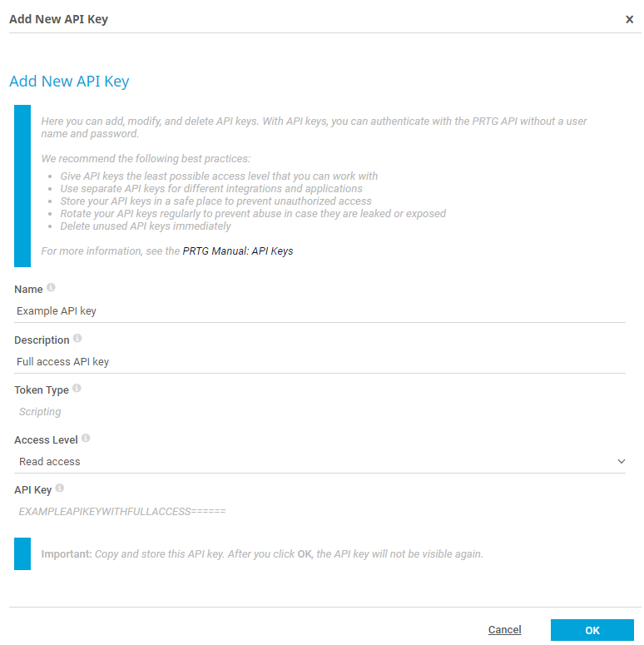The width and height of the screenshot is (644, 645).
Task: Click the Name field label
Action: [x=28, y=290]
